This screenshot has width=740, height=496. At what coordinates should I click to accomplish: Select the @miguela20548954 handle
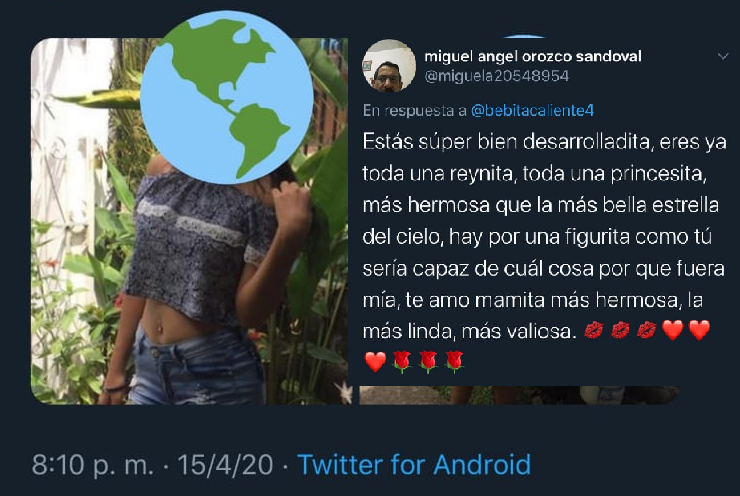(x=496, y=76)
